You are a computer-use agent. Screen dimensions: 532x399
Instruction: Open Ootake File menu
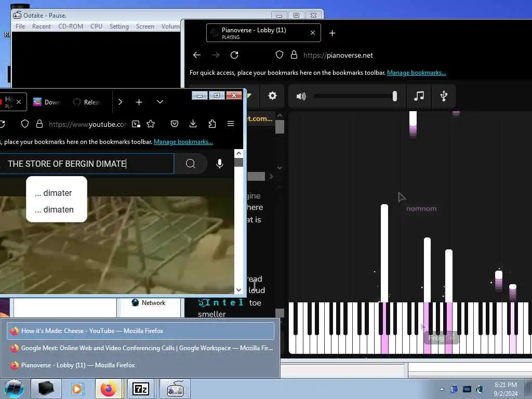[x=20, y=26]
